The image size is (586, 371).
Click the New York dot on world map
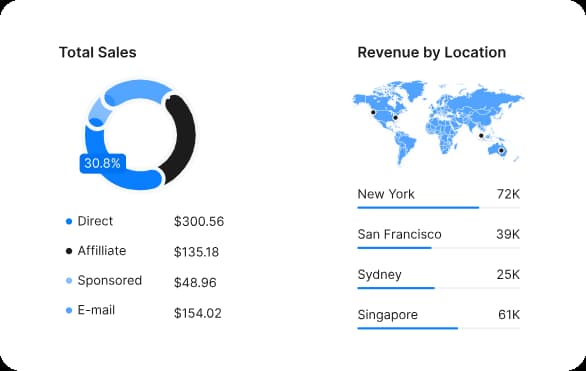(395, 118)
